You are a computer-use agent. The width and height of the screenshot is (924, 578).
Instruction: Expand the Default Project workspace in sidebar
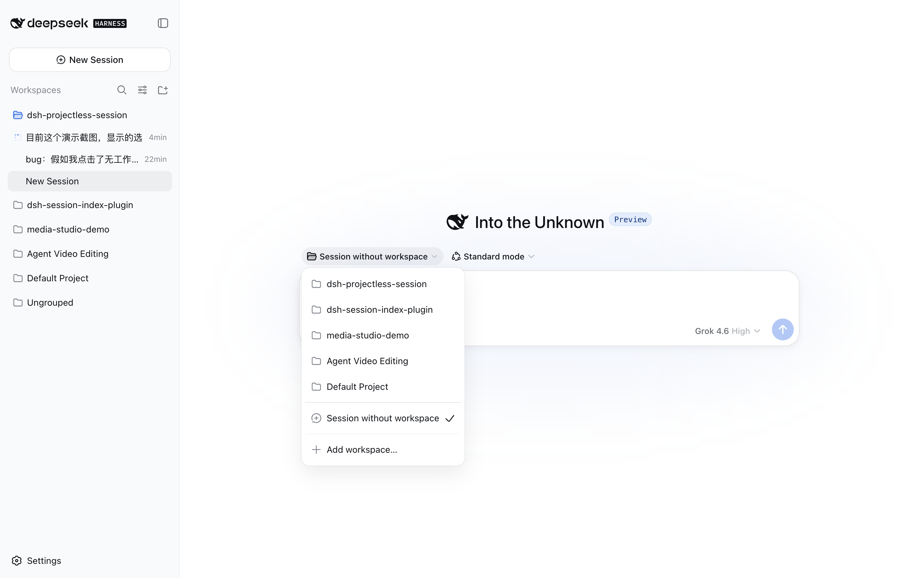click(x=90, y=278)
